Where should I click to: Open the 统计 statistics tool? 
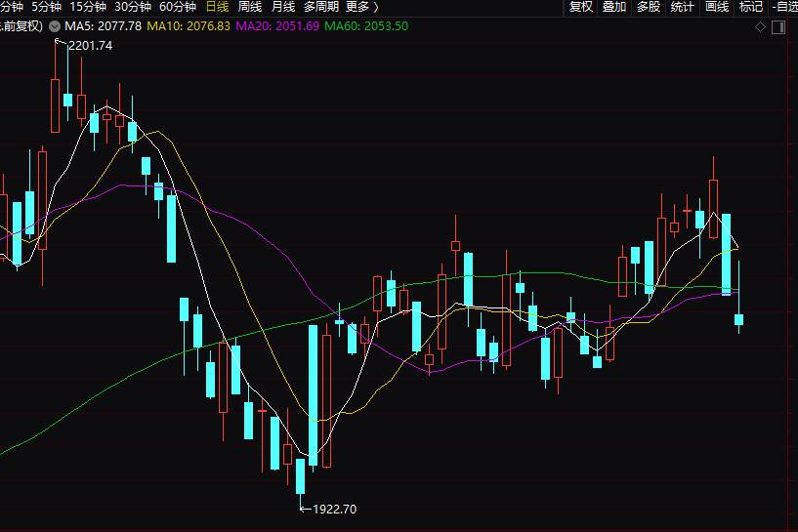[682, 7]
